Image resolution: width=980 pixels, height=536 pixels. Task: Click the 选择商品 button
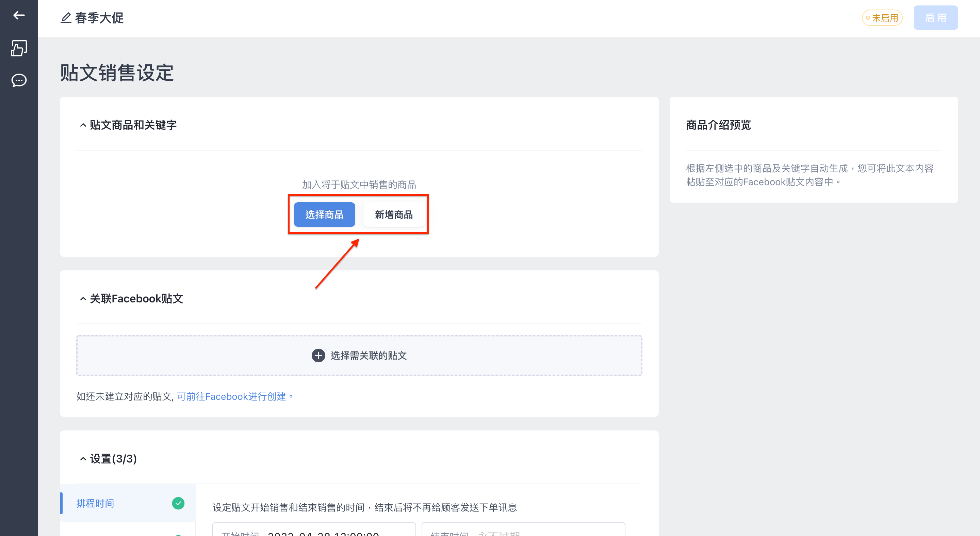pos(325,215)
